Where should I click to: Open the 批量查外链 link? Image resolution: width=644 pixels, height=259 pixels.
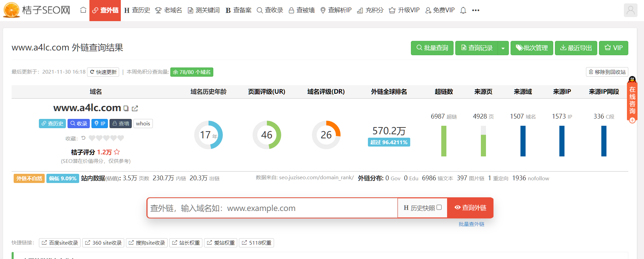[x=471, y=224]
